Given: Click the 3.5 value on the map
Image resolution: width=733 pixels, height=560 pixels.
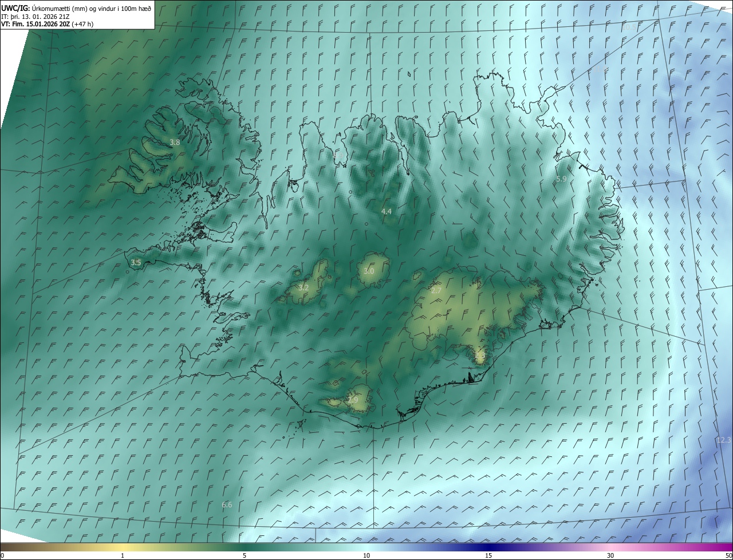Looking at the screenshot, I should [136, 263].
